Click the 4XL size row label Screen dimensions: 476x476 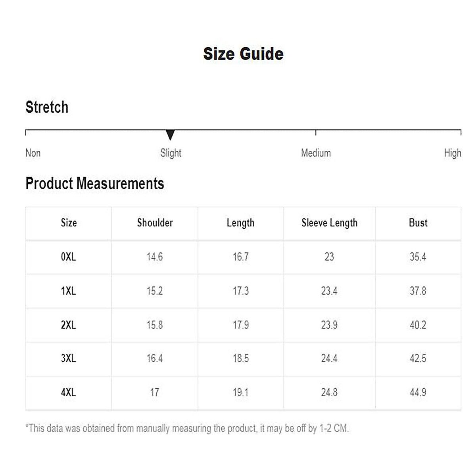click(68, 393)
